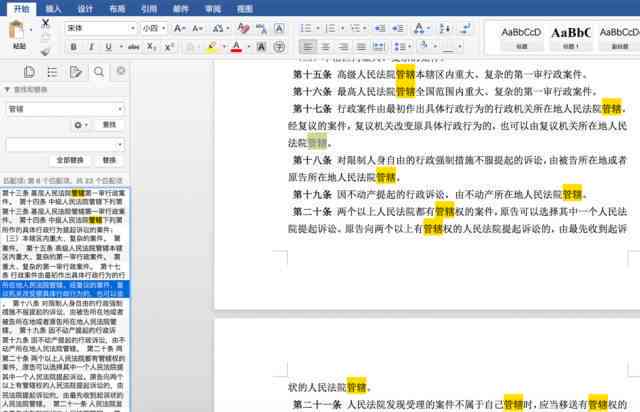Click the phonetic guide icon
640x412 pixels.
tap(261, 28)
